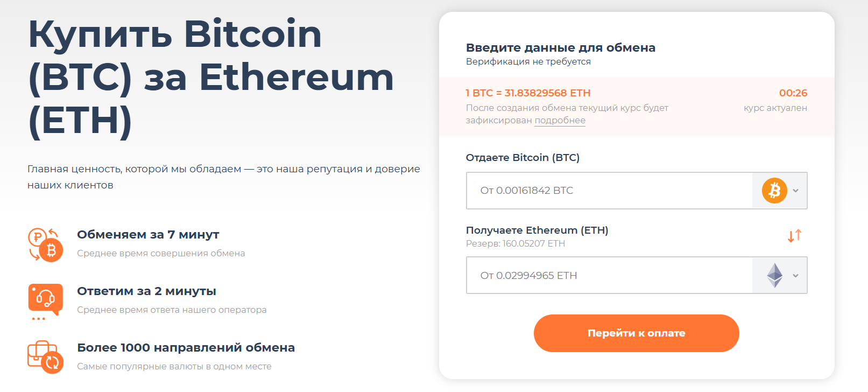This screenshot has height=392, width=868.
Task: Click the "Введите данные для обмена" form header
Action: pos(560,48)
